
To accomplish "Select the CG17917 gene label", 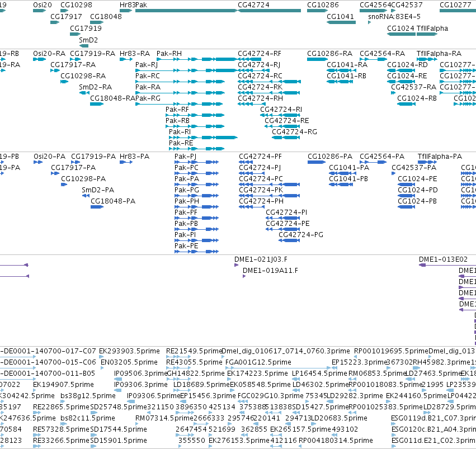I will click(66, 16).
